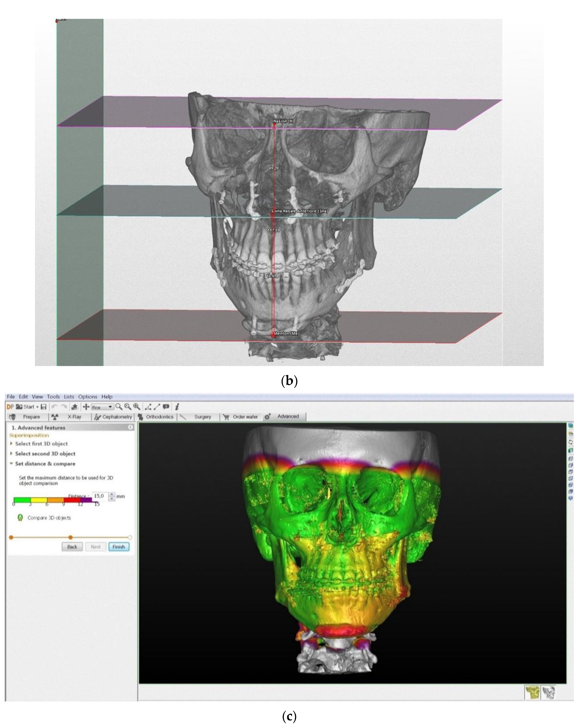
Task: Click the Back button
Action: click(72, 547)
